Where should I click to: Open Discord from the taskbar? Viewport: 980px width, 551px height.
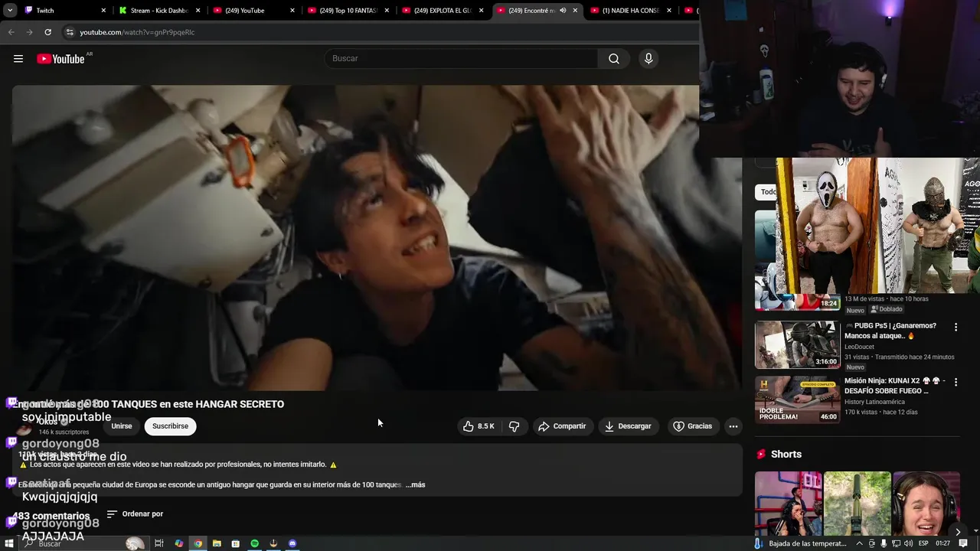(x=292, y=543)
